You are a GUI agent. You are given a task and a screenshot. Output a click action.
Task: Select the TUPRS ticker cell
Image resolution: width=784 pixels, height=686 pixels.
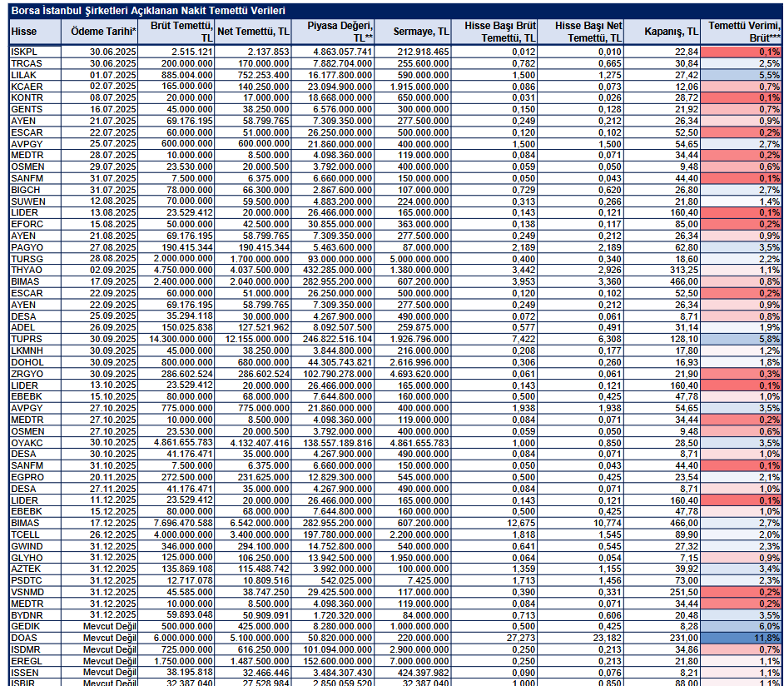36,339
